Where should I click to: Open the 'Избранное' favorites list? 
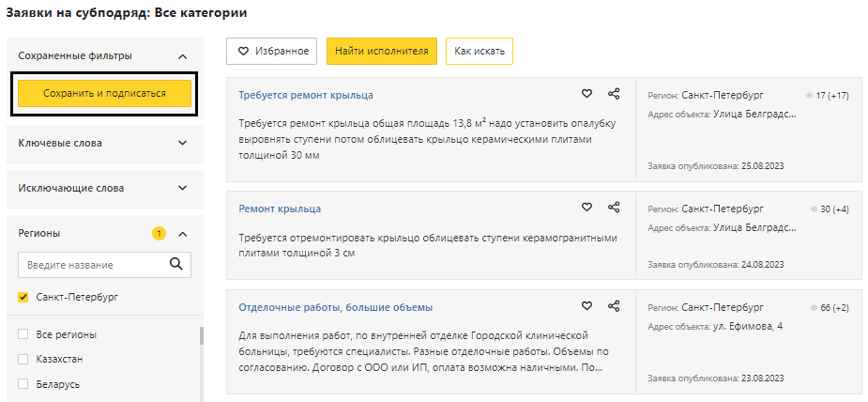pyautogui.click(x=272, y=51)
